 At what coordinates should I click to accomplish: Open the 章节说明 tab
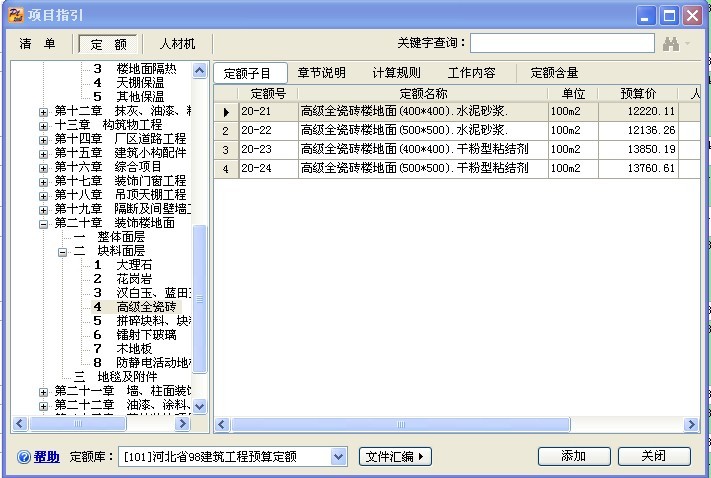[x=321, y=73]
